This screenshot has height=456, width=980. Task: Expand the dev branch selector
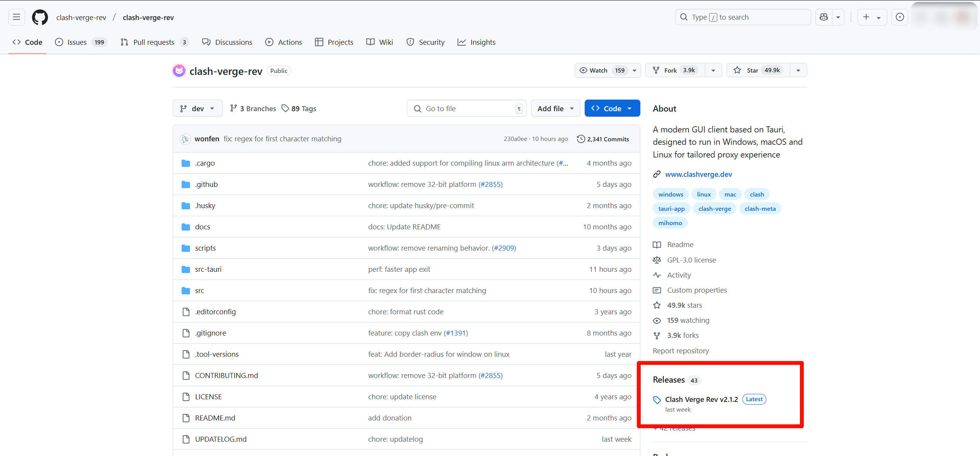tap(197, 108)
